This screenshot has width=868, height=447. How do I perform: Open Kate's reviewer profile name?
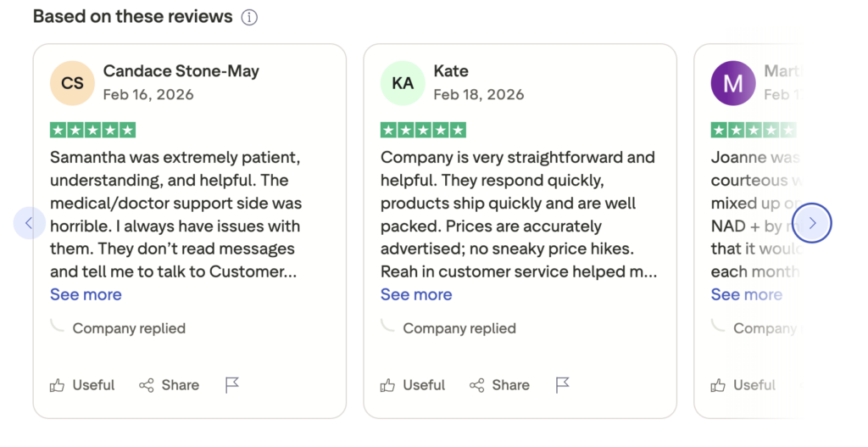(x=451, y=71)
